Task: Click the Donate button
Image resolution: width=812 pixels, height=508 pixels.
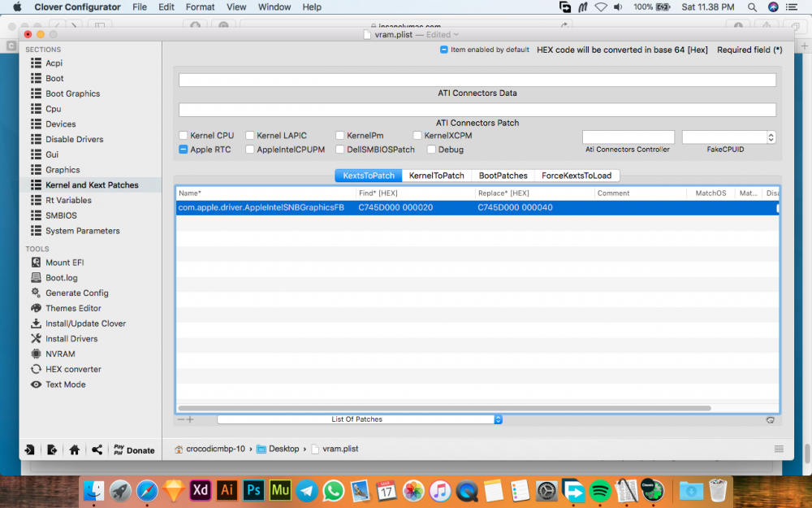Action: [x=134, y=450]
